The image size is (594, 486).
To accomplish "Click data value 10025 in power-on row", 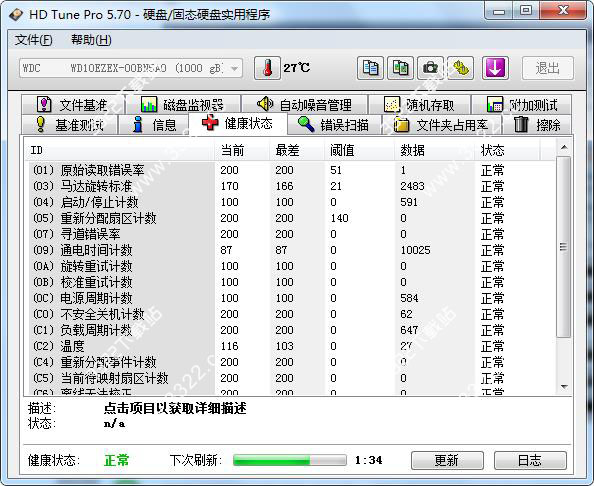I will (x=415, y=250).
